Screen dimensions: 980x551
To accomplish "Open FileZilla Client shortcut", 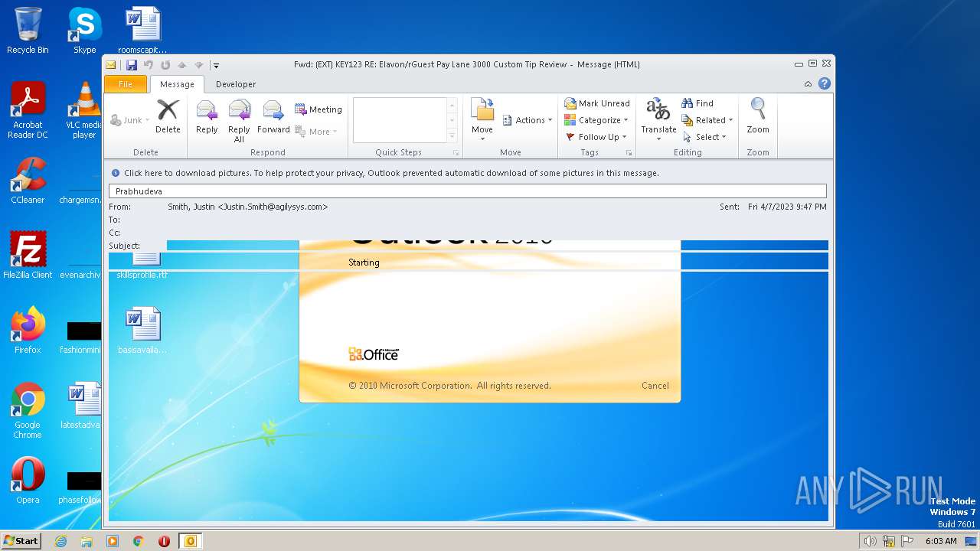I will coord(28,255).
